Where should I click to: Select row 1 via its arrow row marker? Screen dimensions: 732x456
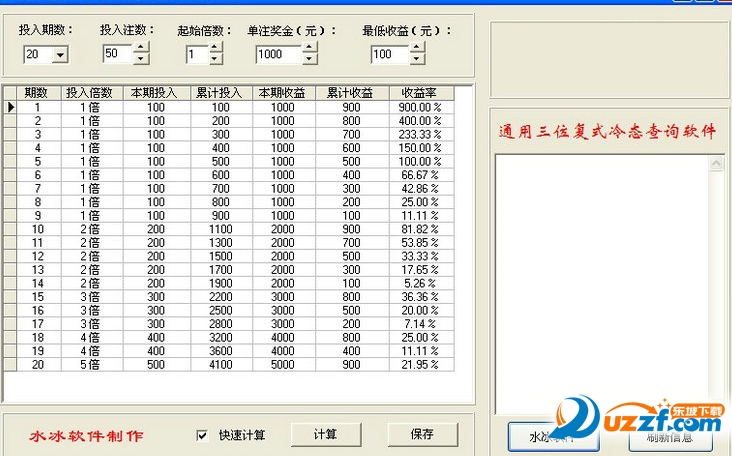click(x=10, y=107)
